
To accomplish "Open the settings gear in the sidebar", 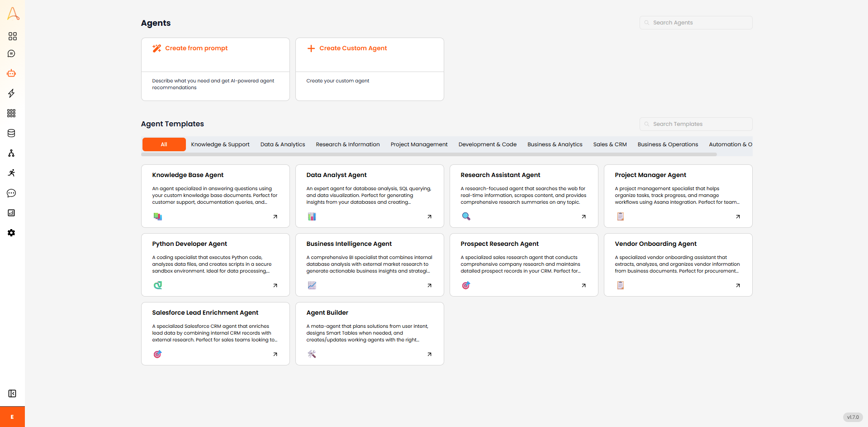I will (11, 233).
